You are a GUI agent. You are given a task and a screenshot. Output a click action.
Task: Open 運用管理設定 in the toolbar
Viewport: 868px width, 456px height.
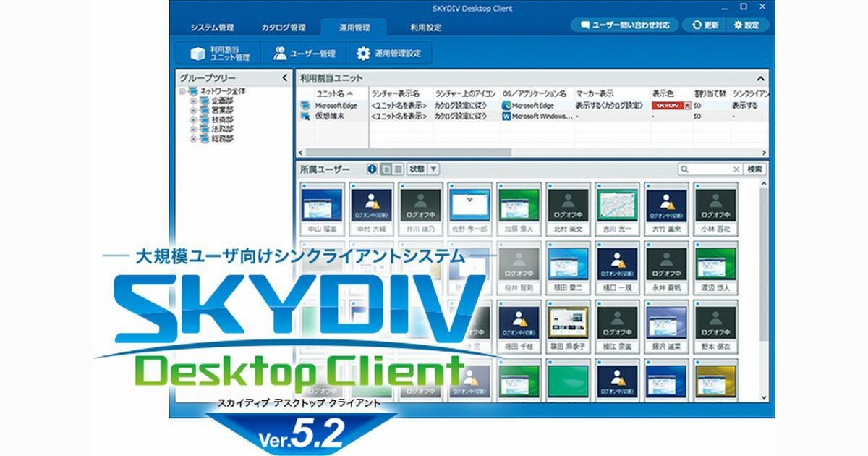tap(389, 53)
